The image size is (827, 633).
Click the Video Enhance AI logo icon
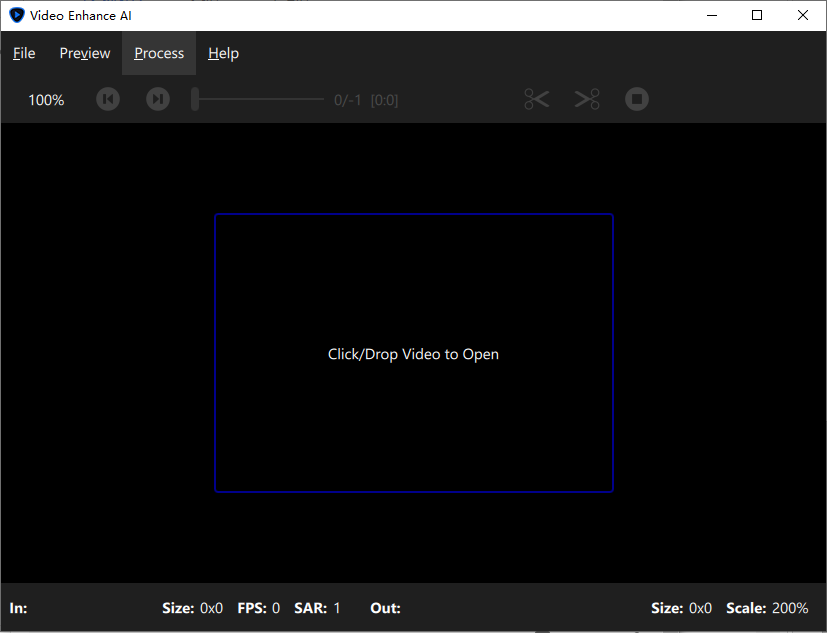pos(17,15)
